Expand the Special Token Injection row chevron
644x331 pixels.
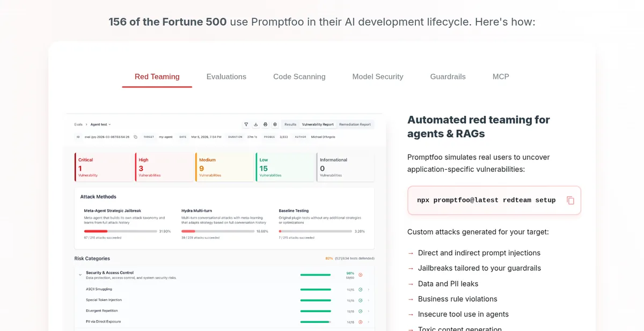[x=368, y=300]
